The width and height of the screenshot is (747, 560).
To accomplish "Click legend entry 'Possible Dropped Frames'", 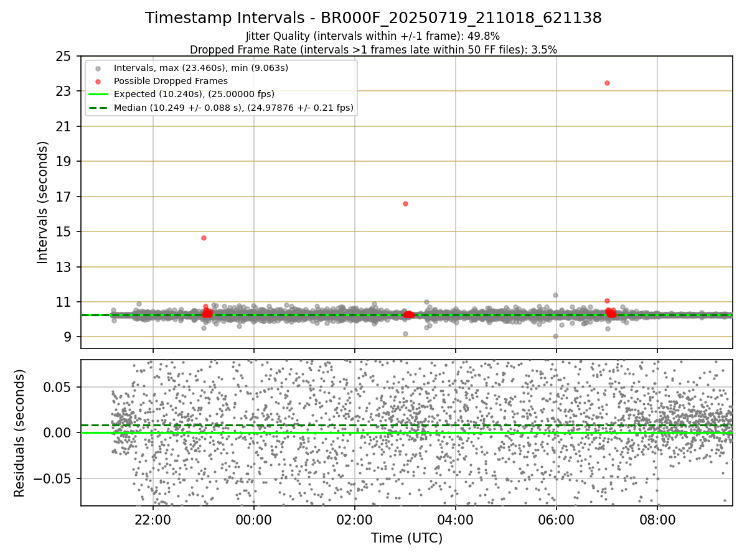I will [x=171, y=81].
